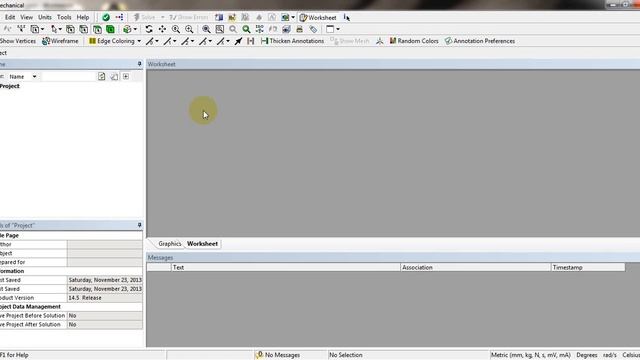Click the Product Version 14.5 Release cell

(105, 298)
